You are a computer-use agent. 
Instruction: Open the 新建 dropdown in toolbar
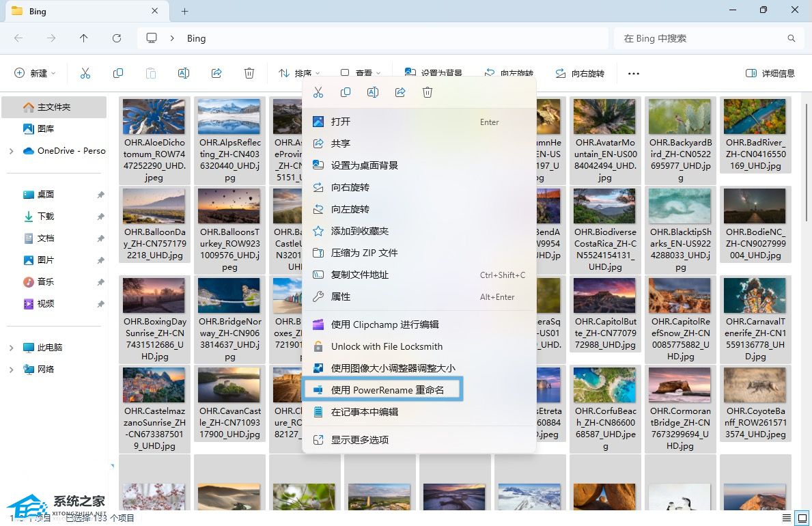click(35, 73)
